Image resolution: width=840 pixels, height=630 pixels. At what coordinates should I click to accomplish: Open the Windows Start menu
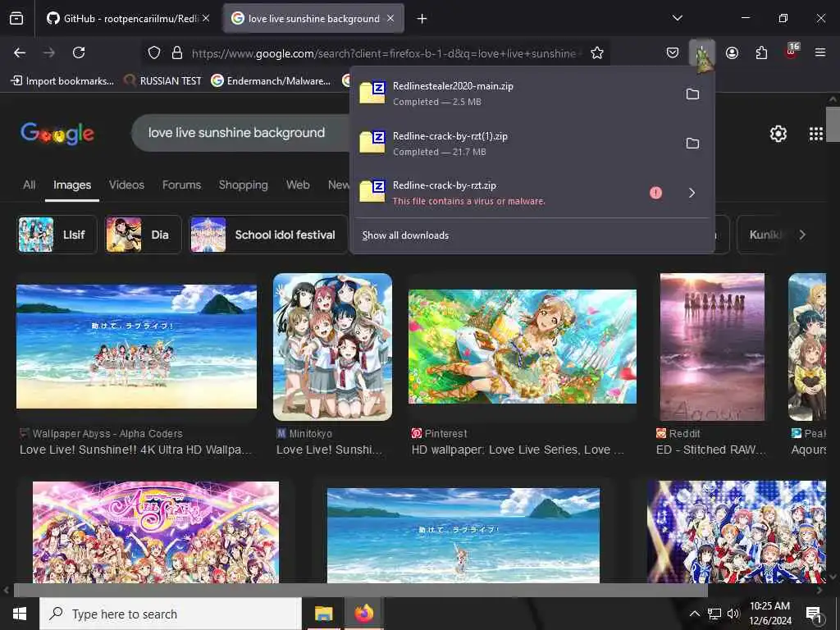coord(20,614)
